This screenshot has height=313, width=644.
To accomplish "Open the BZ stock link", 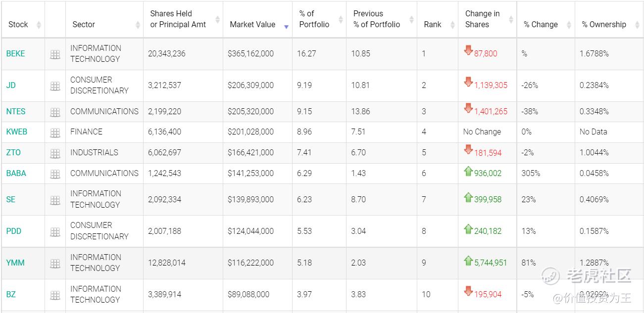I will click(x=11, y=294).
